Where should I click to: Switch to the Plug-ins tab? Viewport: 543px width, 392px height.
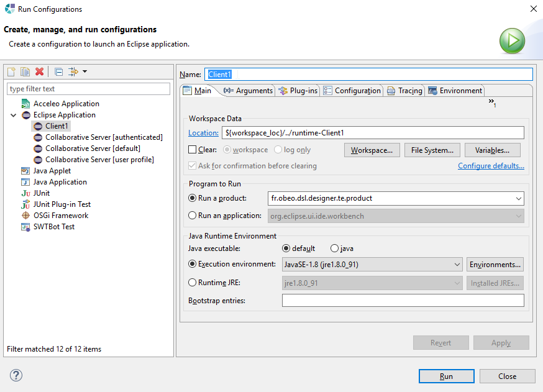click(298, 91)
